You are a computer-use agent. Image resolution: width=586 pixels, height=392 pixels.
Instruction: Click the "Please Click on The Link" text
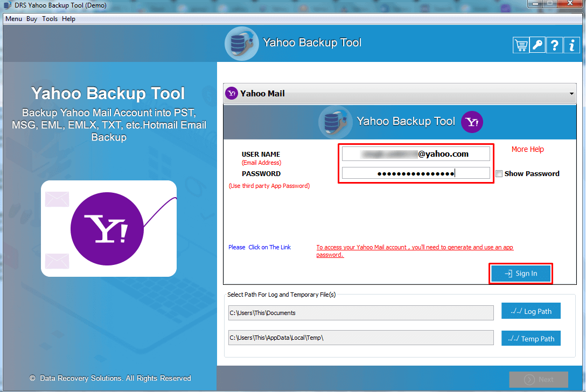coord(260,247)
